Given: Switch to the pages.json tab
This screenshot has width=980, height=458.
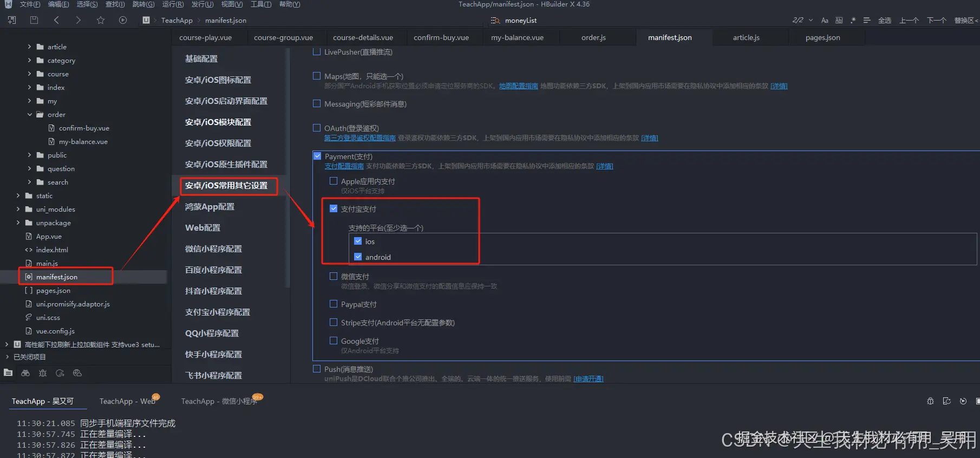Looking at the screenshot, I should pyautogui.click(x=822, y=37).
